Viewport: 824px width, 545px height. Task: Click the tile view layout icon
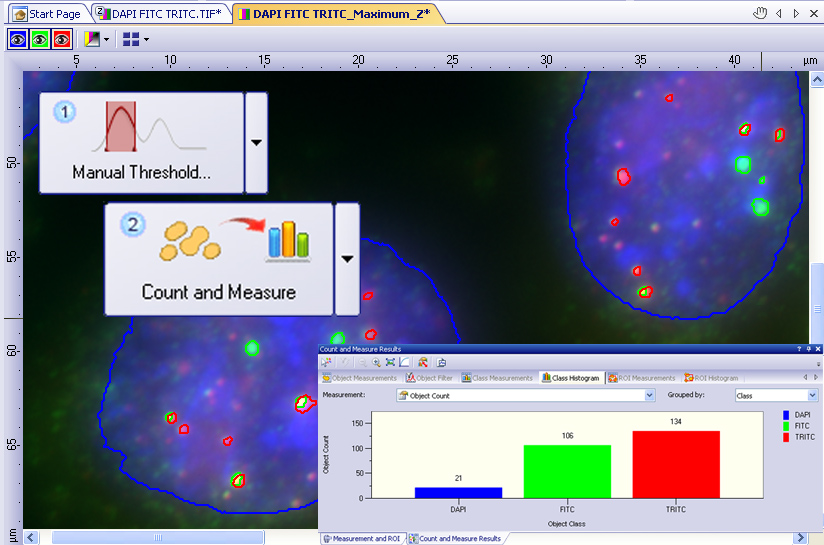pos(130,40)
